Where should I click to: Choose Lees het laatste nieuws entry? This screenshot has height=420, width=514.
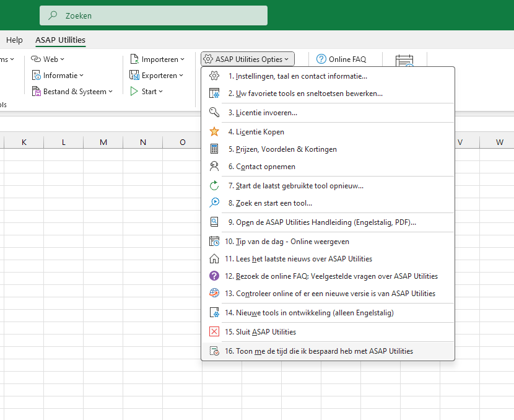(328, 259)
